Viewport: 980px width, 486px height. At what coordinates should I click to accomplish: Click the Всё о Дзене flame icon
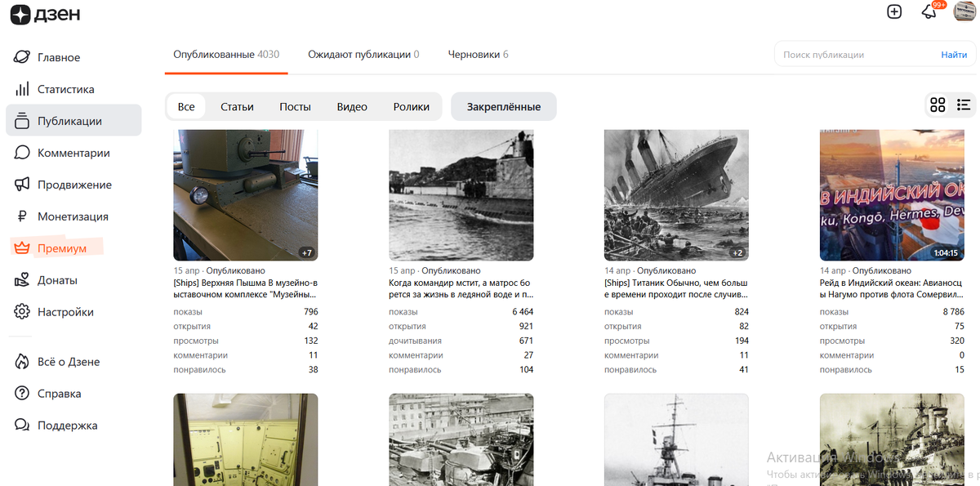point(22,362)
